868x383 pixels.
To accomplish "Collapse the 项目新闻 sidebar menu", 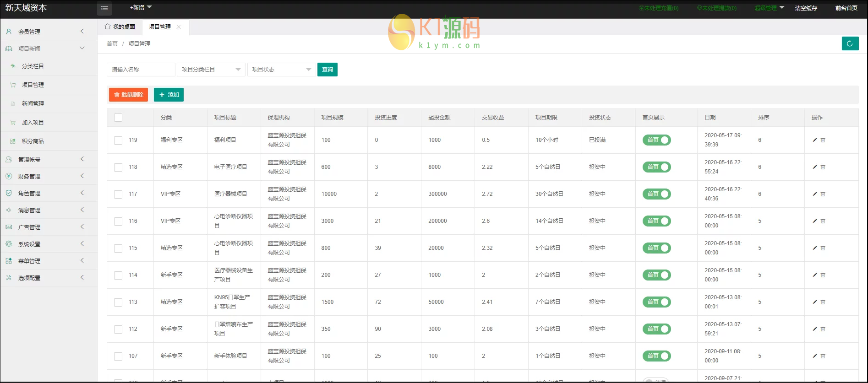I will (49, 49).
